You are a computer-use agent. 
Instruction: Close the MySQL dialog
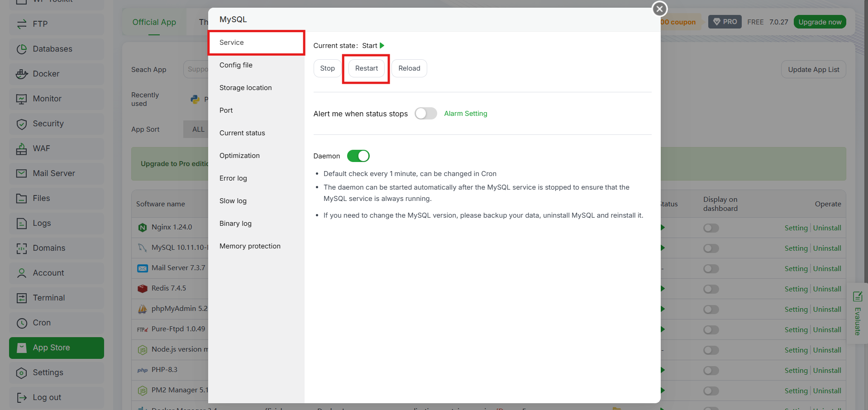coord(659,9)
